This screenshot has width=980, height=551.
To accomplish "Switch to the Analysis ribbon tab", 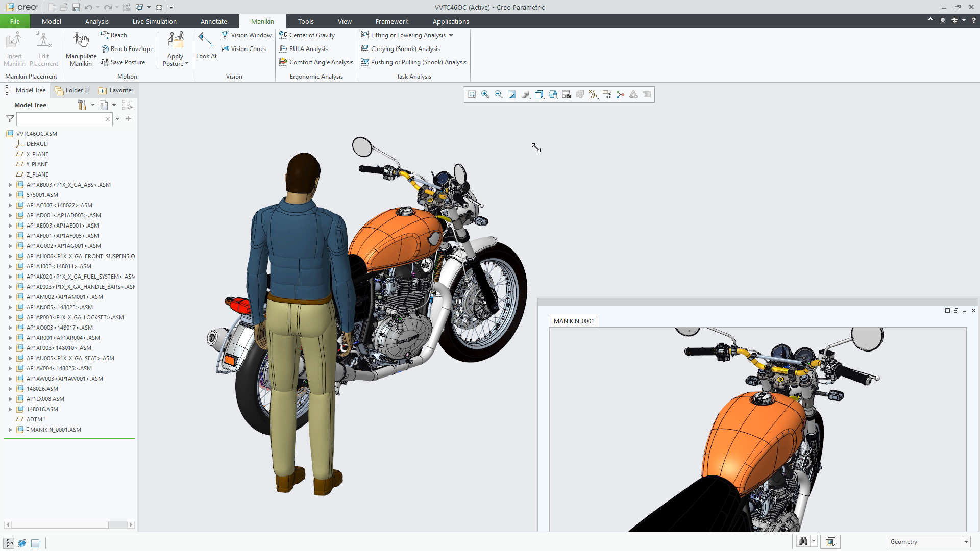I will point(97,21).
